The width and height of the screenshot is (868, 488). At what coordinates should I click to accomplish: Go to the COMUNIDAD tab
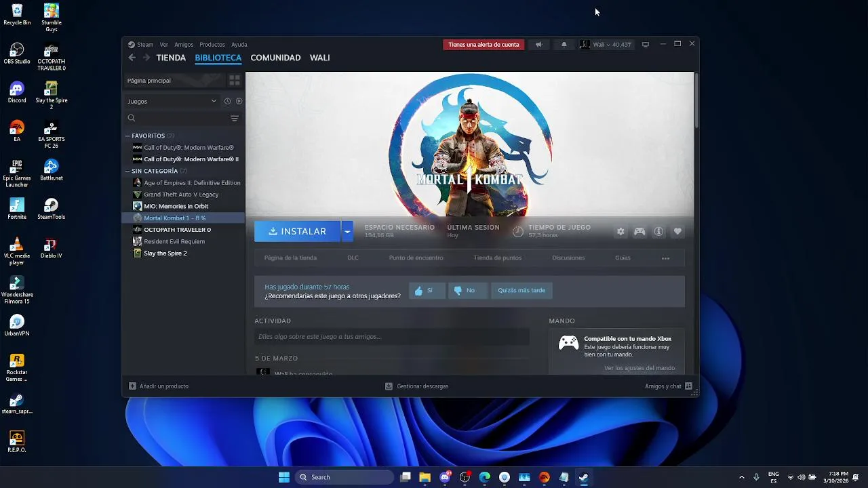(275, 58)
